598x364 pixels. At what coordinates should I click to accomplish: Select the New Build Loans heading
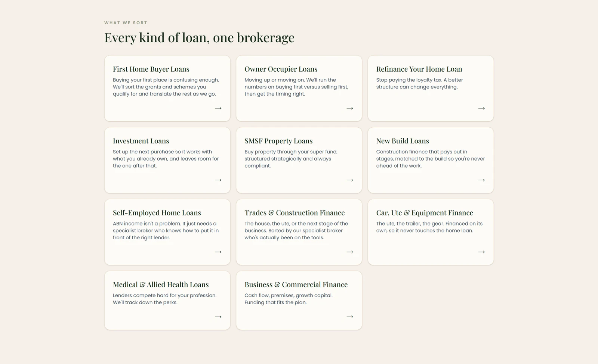tap(403, 141)
